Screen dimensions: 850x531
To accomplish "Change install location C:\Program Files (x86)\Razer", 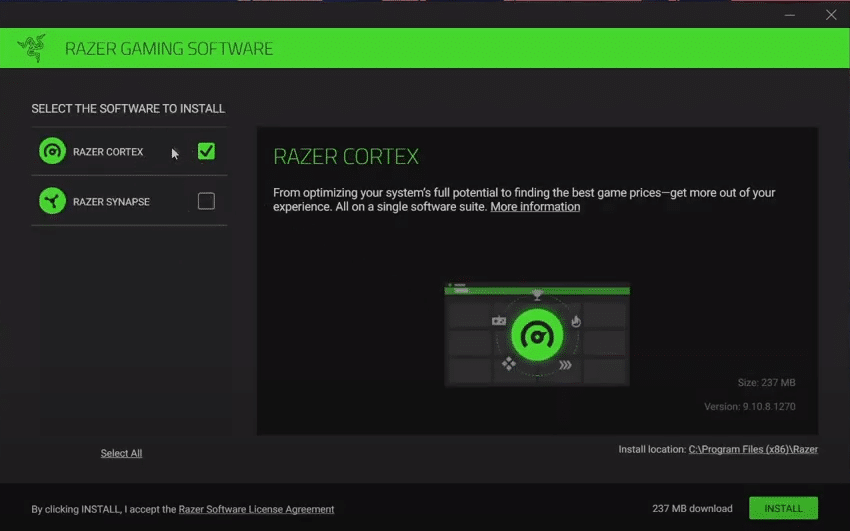I will tap(753, 449).
